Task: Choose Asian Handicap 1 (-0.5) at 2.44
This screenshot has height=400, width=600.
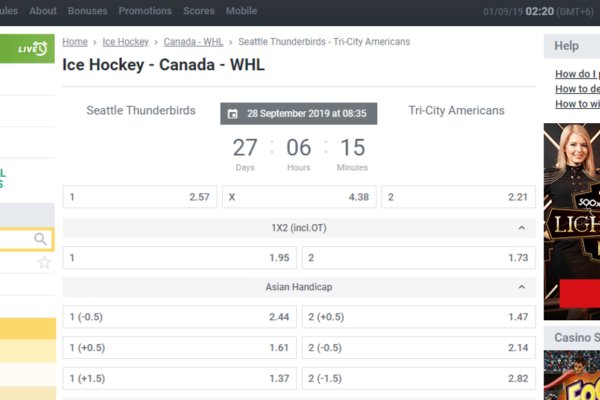Action: pyautogui.click(x=180, y=317)
